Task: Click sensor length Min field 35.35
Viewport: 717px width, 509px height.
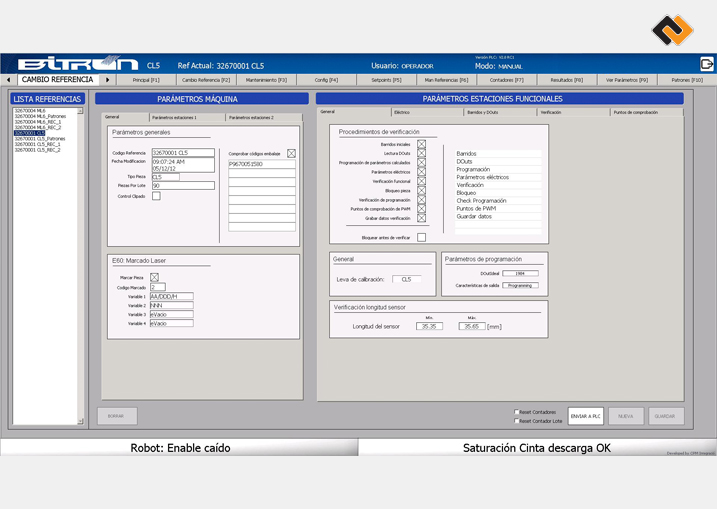Action: 429,327
